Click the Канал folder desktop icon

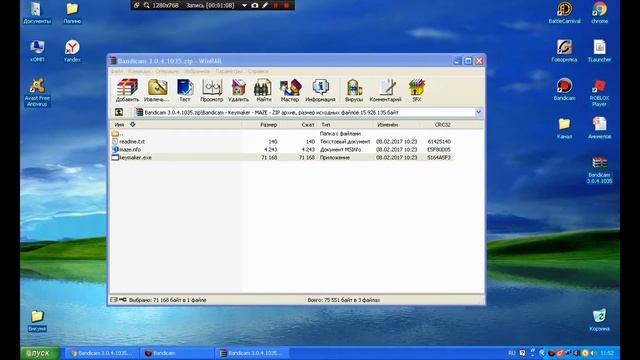[x=564, y=128]
